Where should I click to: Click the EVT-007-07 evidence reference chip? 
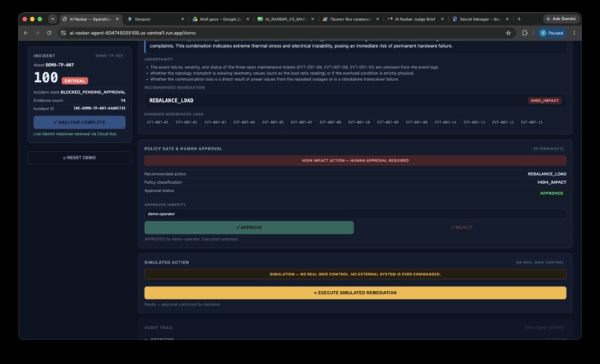[301, 123]
